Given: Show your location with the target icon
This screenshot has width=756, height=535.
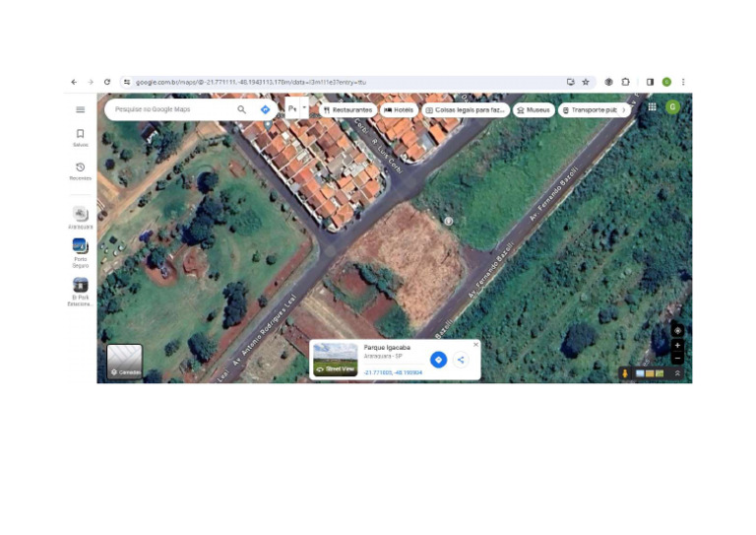Looking at the screenshot, I should [x=677, y=330].
